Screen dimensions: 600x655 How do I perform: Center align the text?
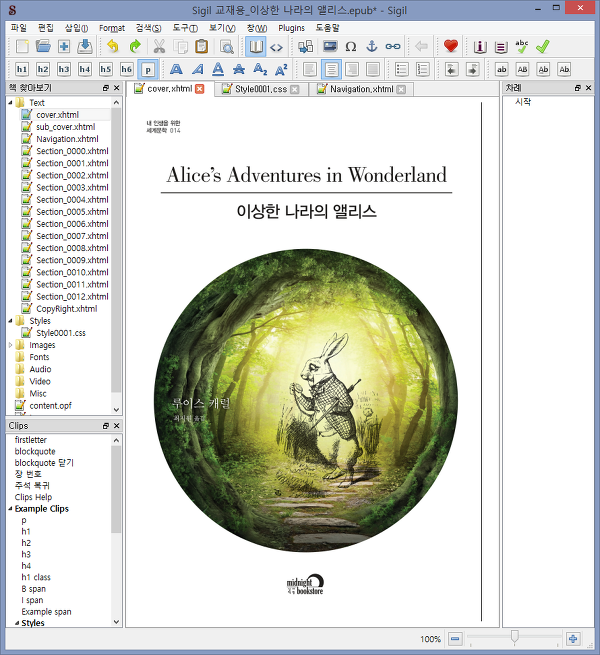point(331,69)
